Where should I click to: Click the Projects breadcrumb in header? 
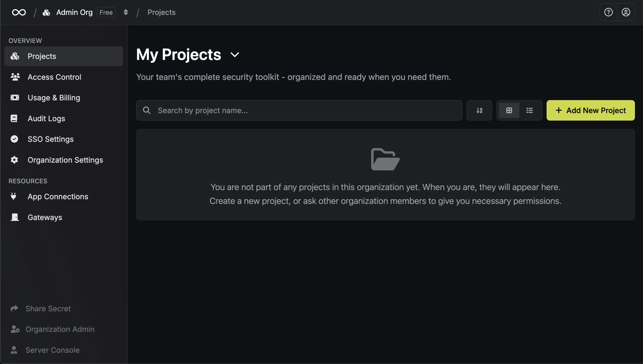[x=161, y=12]
